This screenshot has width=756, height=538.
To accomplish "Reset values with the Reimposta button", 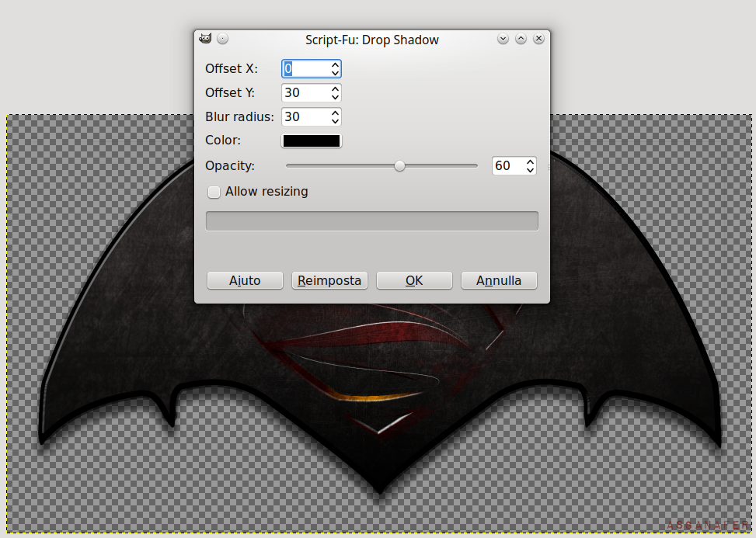I will point(329,280).
